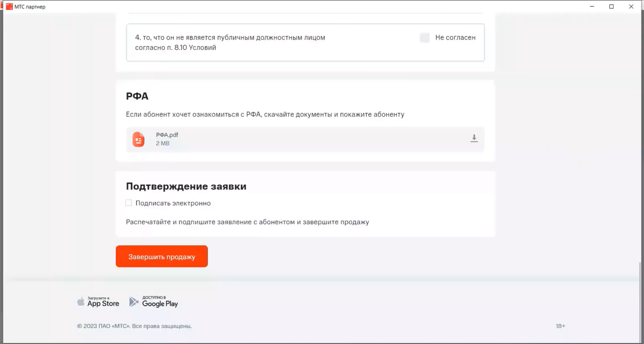The image size is (644, 344).
Task: Click the © 2023 ПАО «МТС» copyright text
Action: point(135,326)
